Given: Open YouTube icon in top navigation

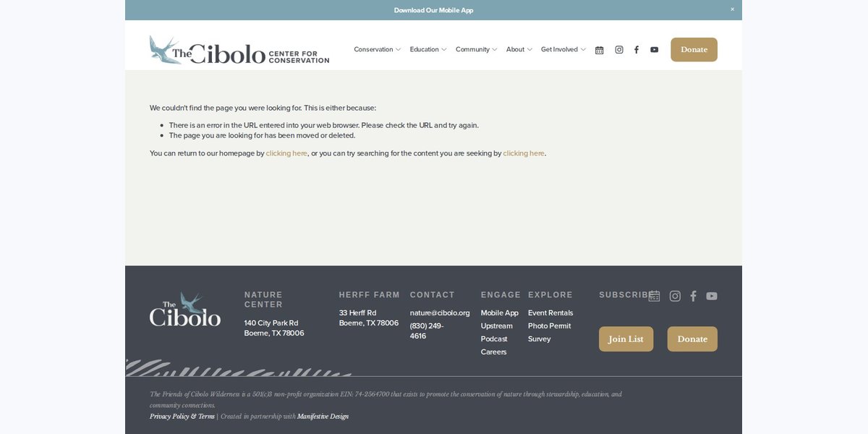Looking at the screenshot, I should coord(654,50).
